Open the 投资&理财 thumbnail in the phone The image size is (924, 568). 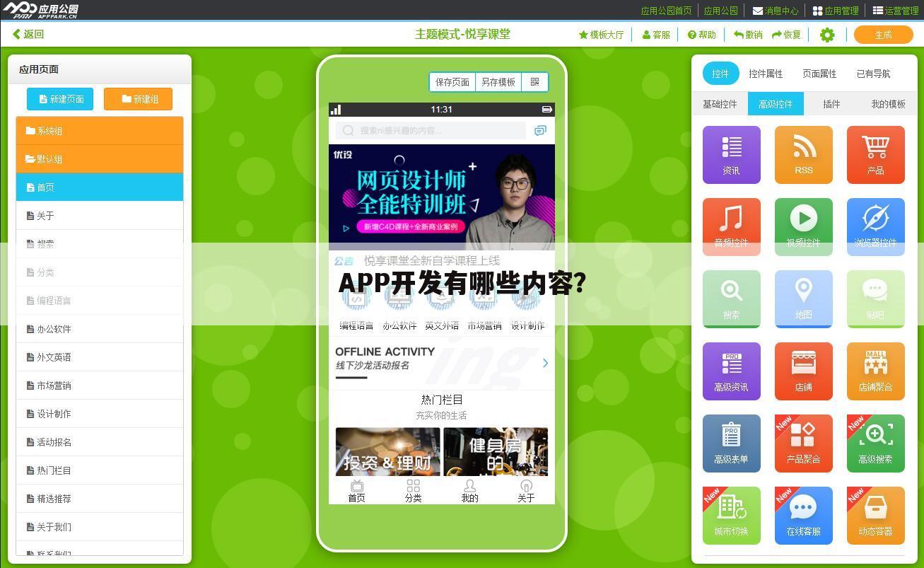coord(387,451)
